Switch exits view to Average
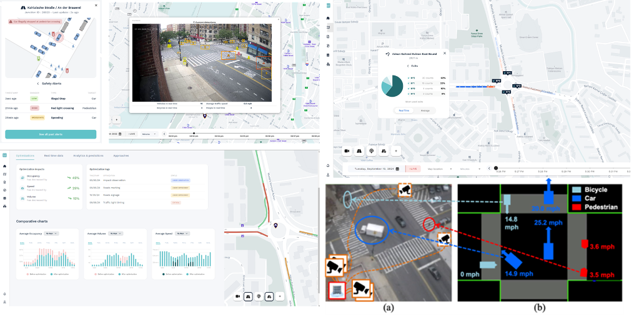This screenshot has height=317, width=644. 425,110
